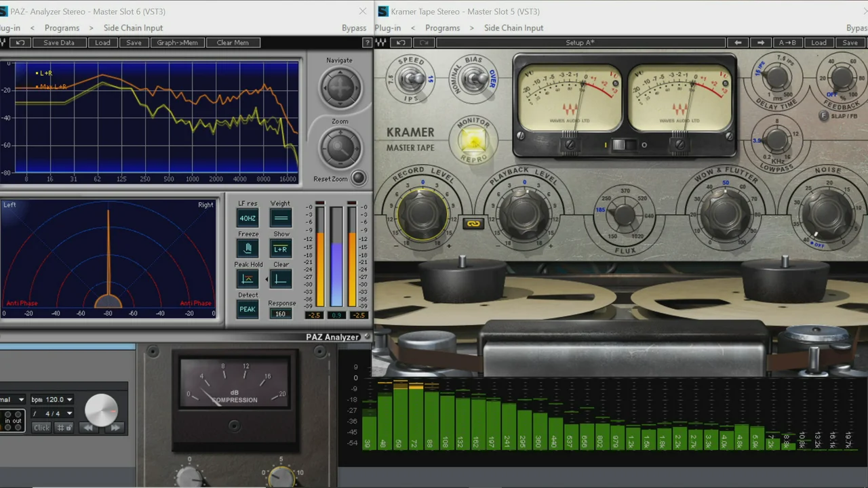Open PAZ Analyzer help question mark
The image size is (868, 488).
pos(368,43)
